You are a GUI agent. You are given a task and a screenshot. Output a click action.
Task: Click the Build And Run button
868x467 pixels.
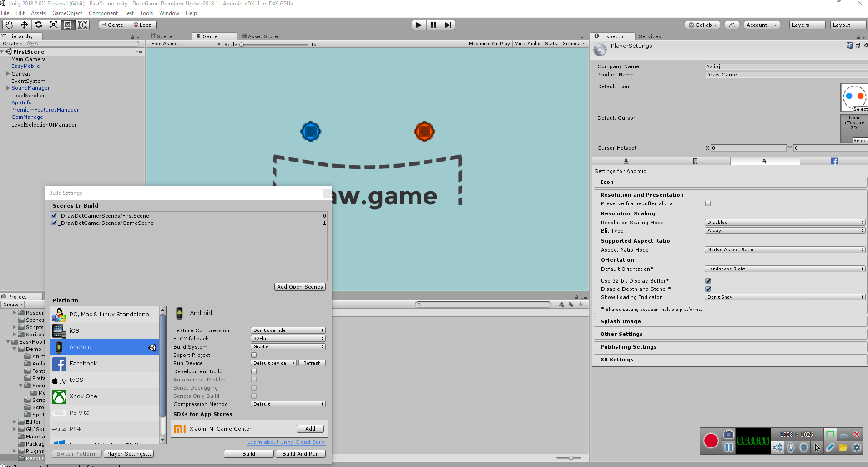(300, 453)
